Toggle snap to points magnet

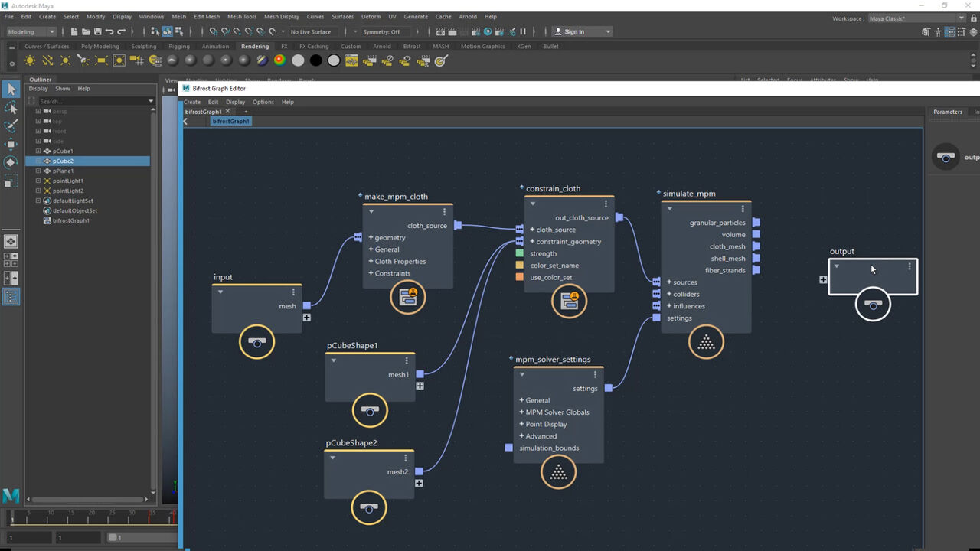point(237,31)
